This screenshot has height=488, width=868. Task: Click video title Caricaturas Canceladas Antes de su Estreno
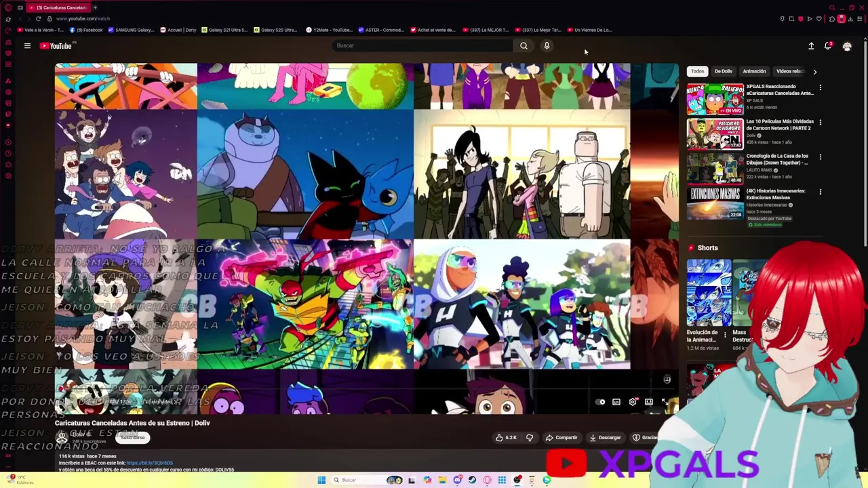132,423
